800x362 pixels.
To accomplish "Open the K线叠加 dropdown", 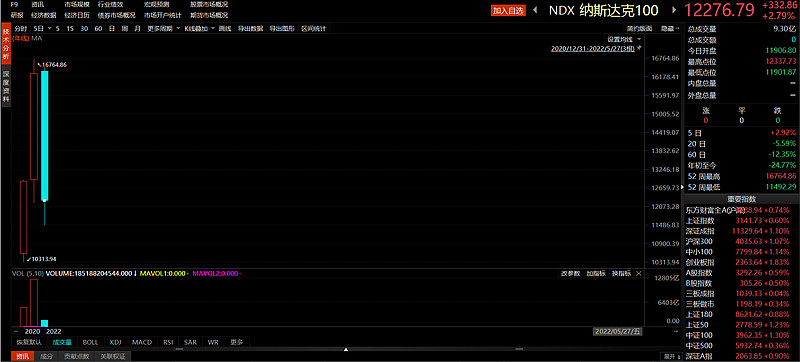I will pos(199,29).
